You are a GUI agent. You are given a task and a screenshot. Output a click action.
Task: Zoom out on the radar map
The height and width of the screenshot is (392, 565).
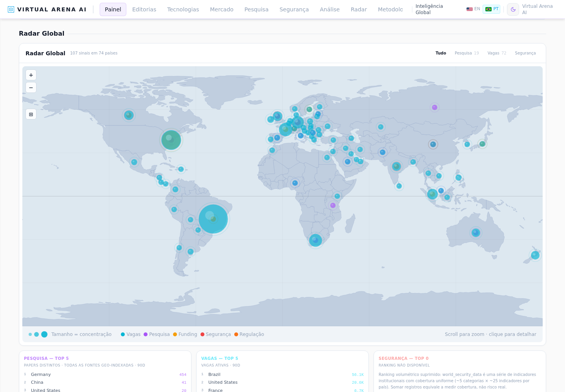click(31, 87)
